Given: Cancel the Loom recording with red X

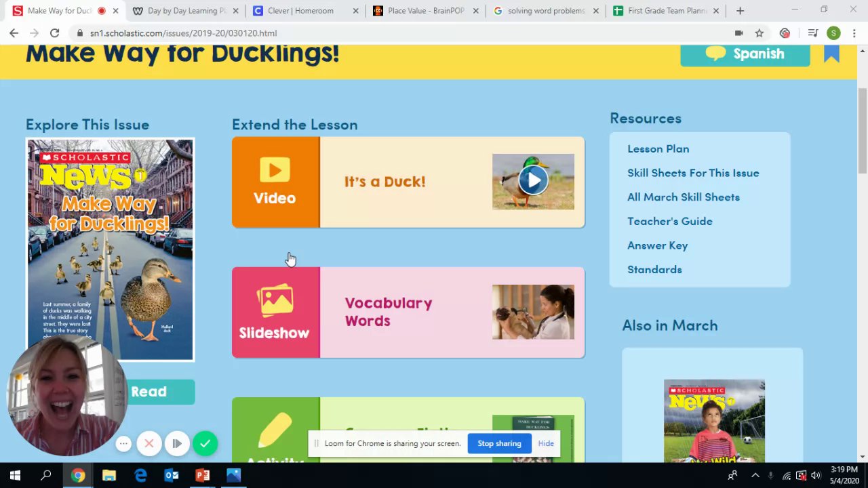Looking at the screenshot, I should tap(149, 443).
